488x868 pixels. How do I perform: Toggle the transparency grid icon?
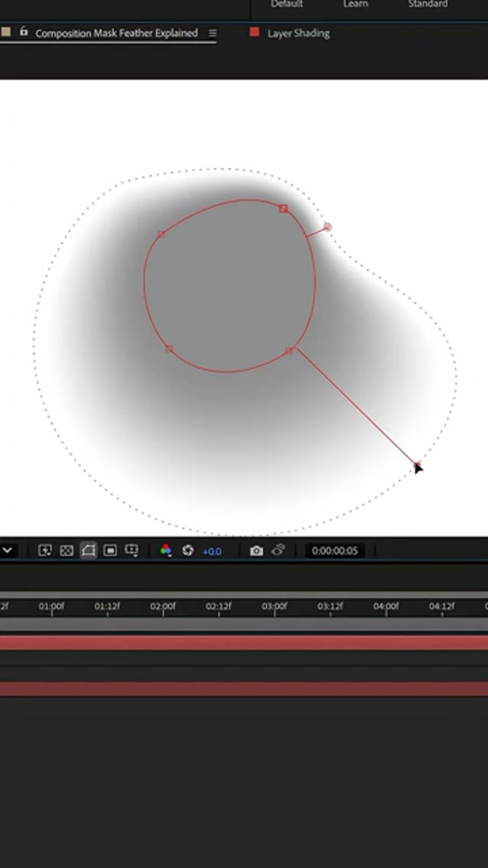66,550
